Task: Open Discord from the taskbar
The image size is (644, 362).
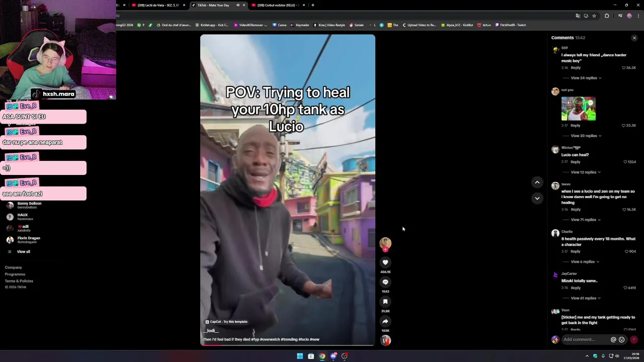Action: click(333, 356)
